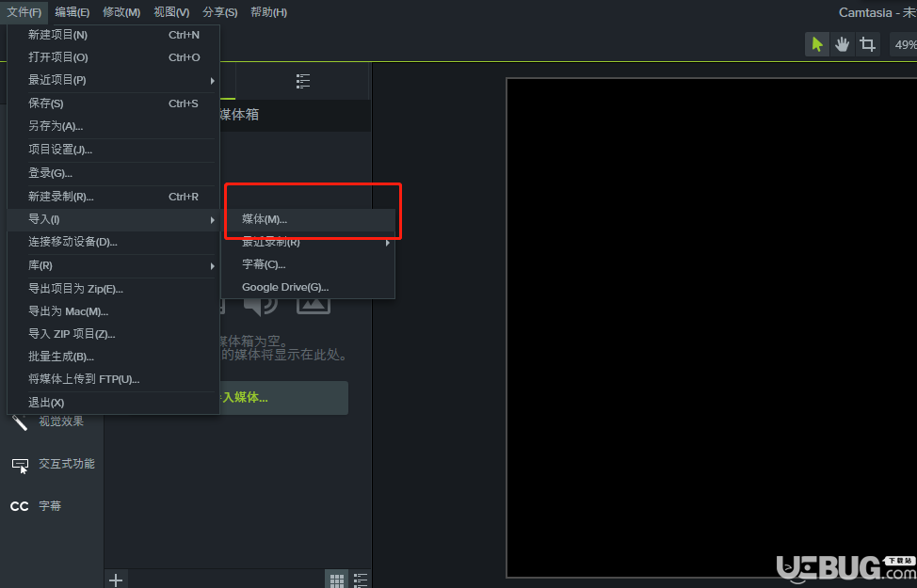
Task: Choose 保存(S) menu entry
Action: click(x=114, y=103)
